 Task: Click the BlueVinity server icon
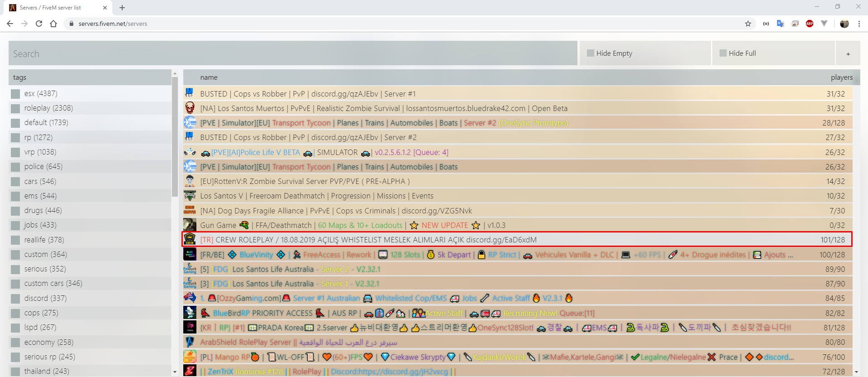coord(190,254)
